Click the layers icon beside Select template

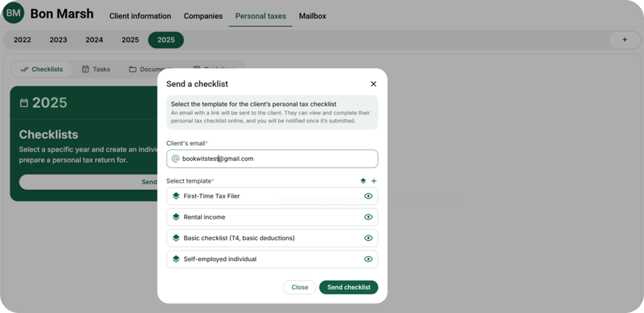(363, 181)
